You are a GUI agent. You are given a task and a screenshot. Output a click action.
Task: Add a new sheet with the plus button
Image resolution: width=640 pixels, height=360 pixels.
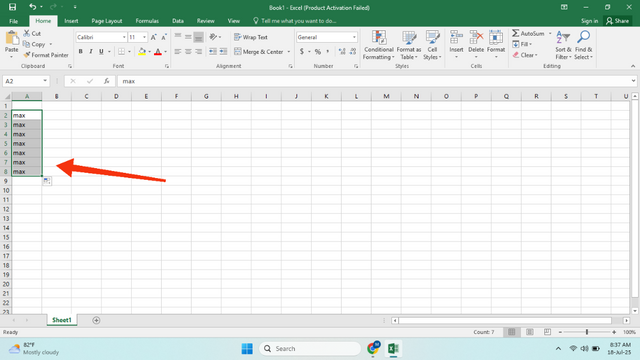[96, 320]
